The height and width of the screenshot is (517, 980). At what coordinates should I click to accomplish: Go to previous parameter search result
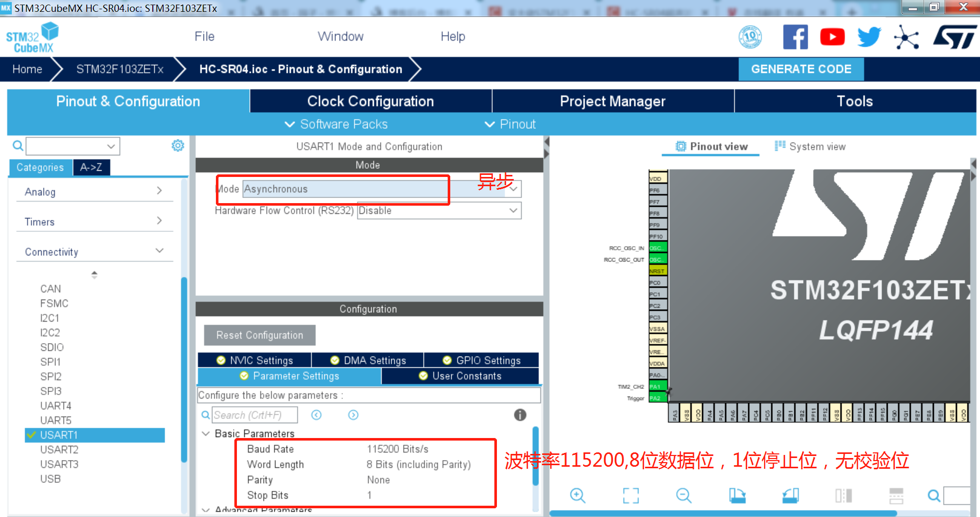point(316,415)
